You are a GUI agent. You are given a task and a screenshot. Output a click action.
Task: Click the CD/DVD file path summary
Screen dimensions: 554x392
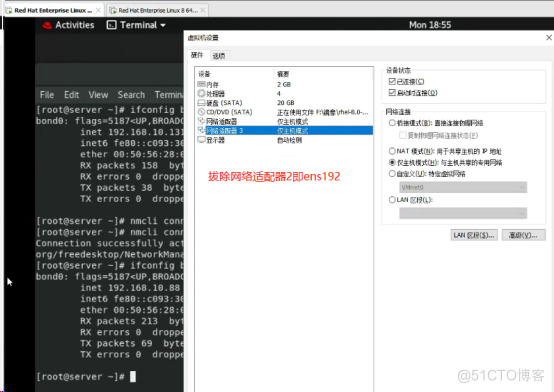tap(323, 112)
